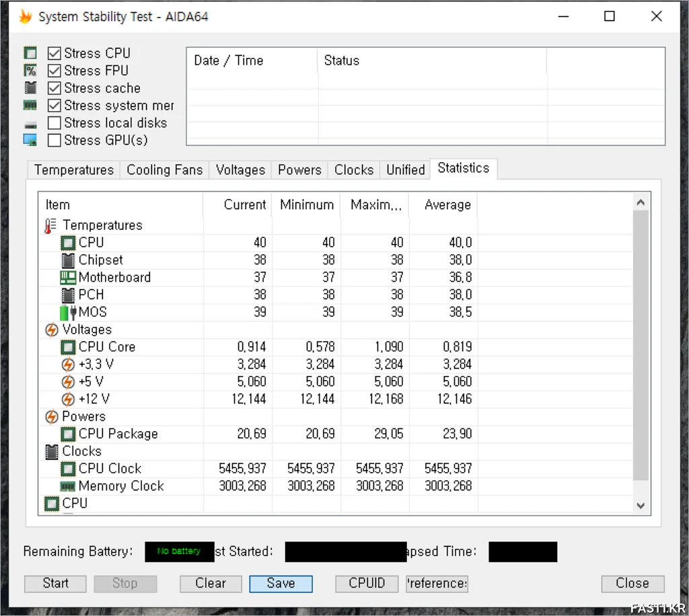This screenshot has width=689, height=616.
Task: Click the Save button
Action: pyautogui.click(x=281, y=584)
